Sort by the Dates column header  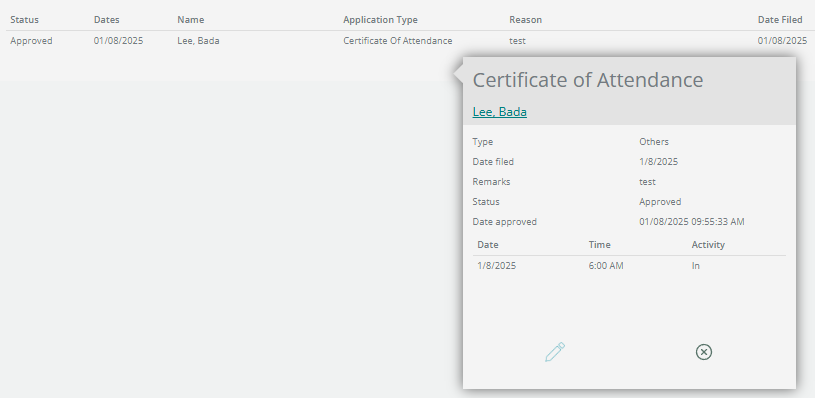tap(107, 20)
